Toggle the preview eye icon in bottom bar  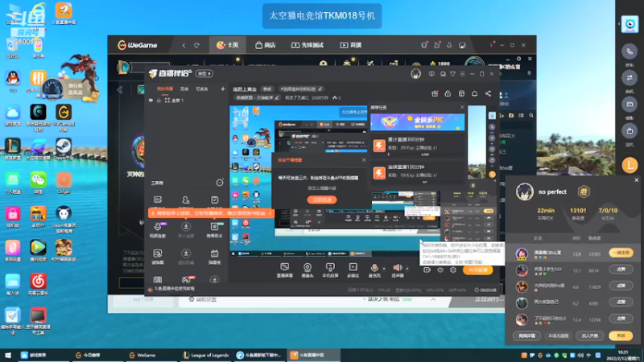click(440, 270)
